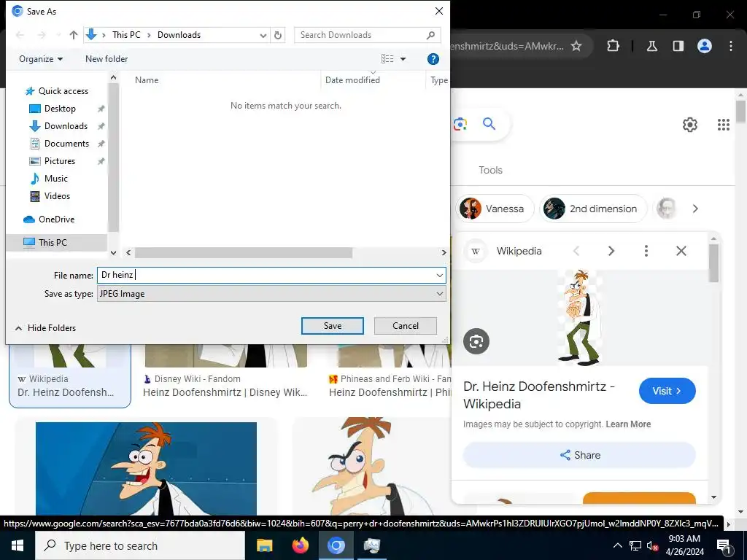Click Quick access in the navigation pane
The width and height of the screenshot is (747, 560).
tap(63, 91)
